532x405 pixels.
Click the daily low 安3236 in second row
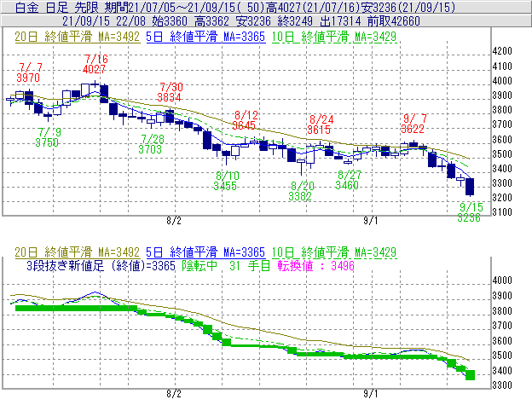pos(253,21)
